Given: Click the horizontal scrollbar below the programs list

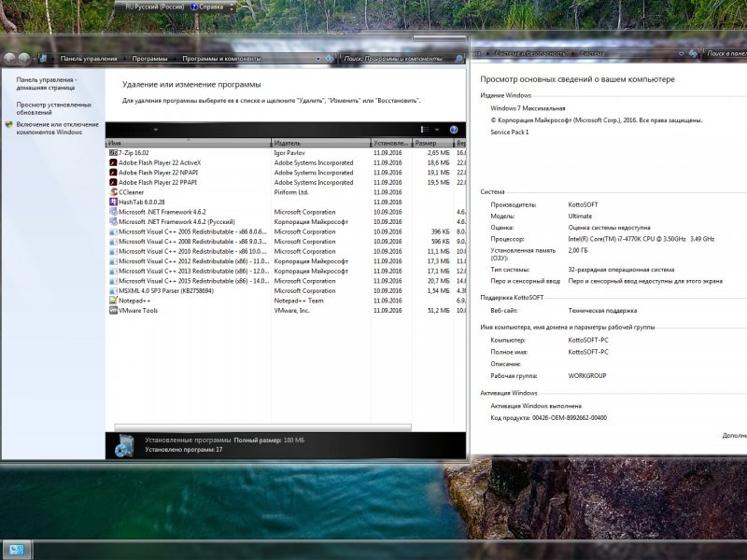Looking at the screenshot, I should click(263, 427).
